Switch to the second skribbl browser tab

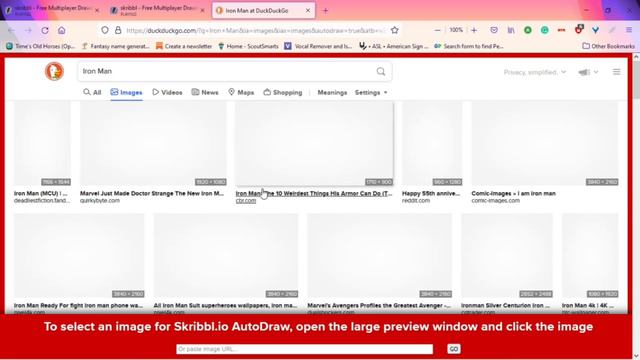point(157,11)
